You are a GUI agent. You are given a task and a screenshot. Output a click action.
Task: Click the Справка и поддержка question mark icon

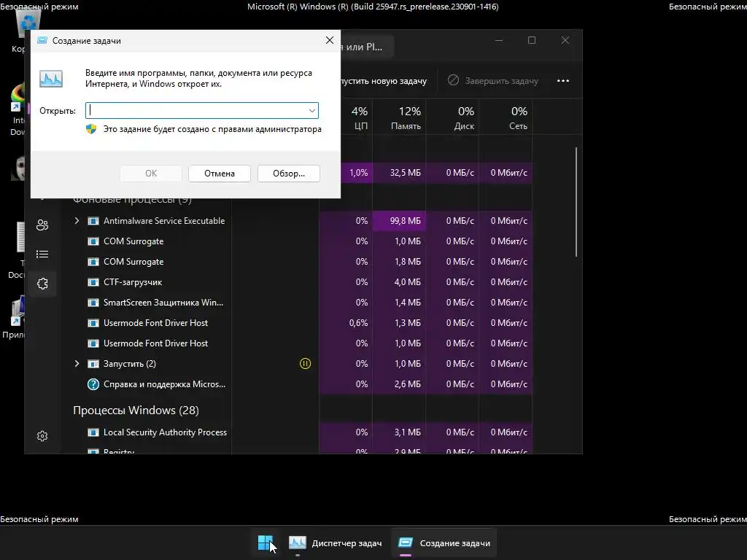pyautogui.click(x=93, y=384)
